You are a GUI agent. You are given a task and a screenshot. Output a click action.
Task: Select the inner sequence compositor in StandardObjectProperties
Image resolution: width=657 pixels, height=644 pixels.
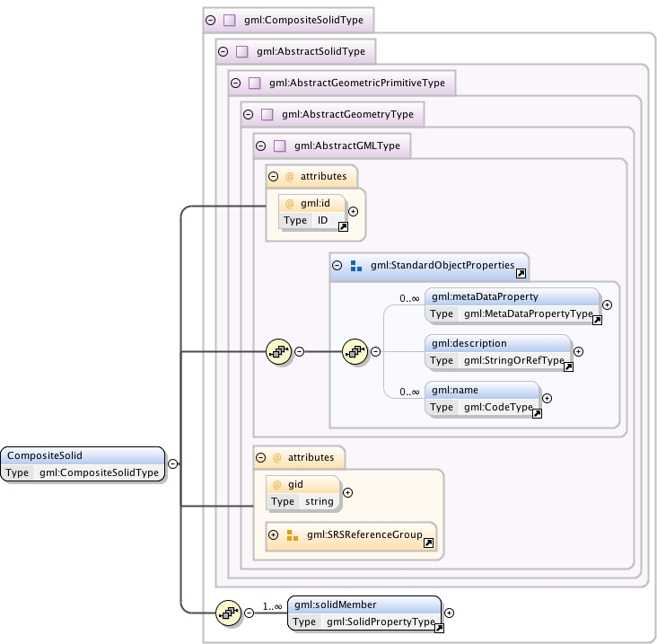coord(355,352)
